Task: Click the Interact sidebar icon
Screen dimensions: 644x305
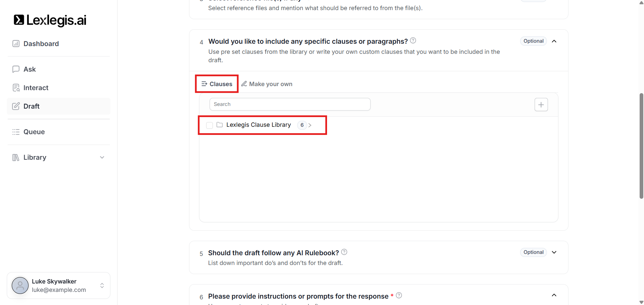Action: [16, 88]
